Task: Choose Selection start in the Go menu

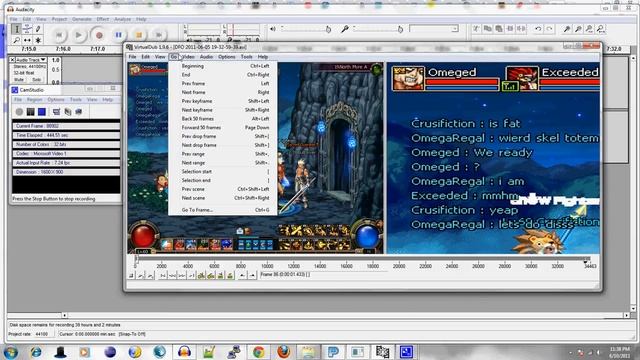Action: (223, 171)
